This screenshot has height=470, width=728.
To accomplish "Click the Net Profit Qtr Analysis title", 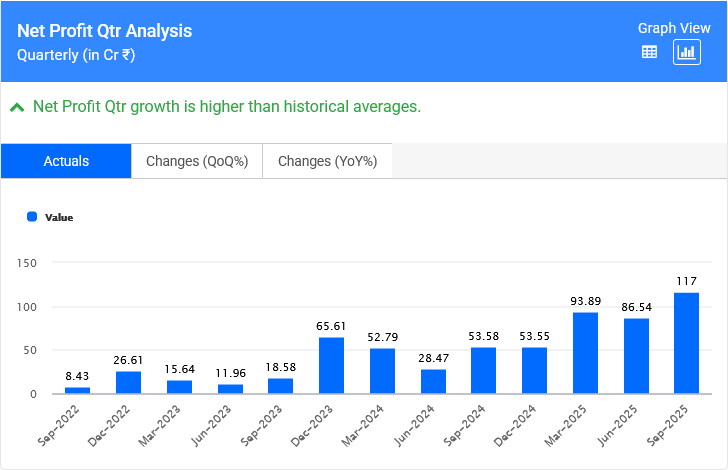I will coord(105,31).
